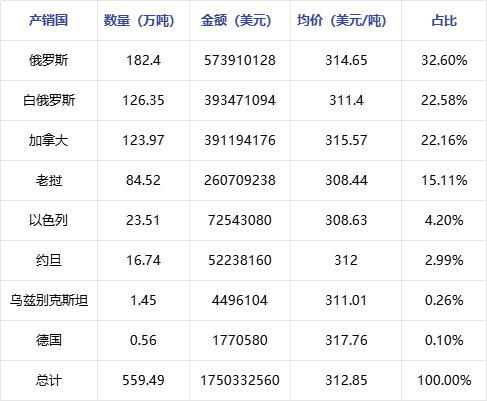Select the 乌兹别克斯坦 row label
The width and height of the screenshot is (487, 401).
[49, 300]
